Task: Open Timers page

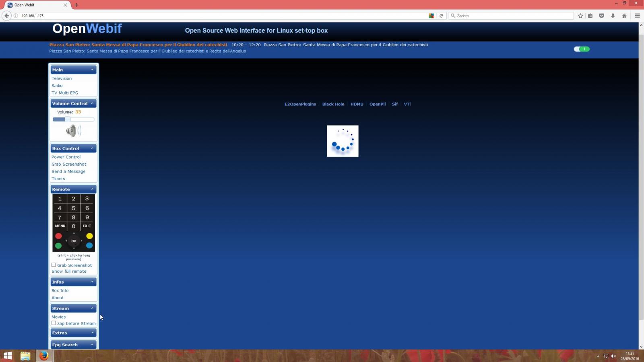Action: pos(58,179)
